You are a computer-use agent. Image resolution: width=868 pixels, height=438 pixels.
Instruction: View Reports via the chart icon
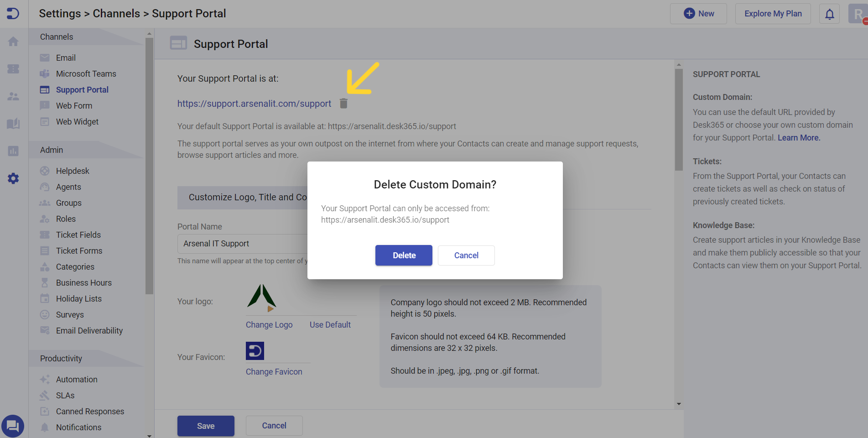[x=13, y=151]
